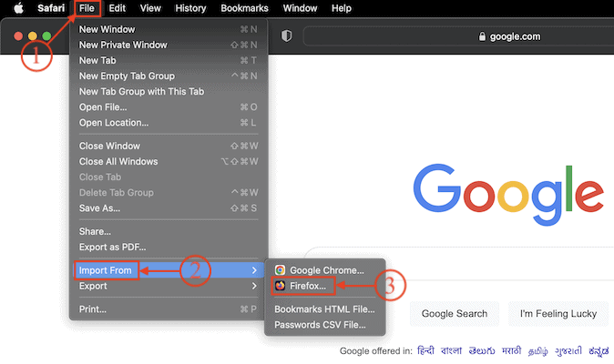Click the lock icon in address bar
The image size is (614, 364).
482,36
